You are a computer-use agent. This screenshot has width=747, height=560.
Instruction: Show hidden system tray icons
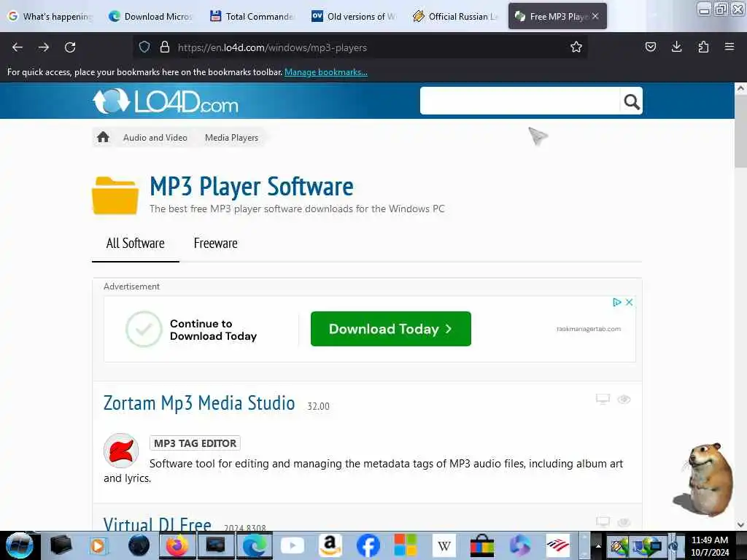click(598, 545)
